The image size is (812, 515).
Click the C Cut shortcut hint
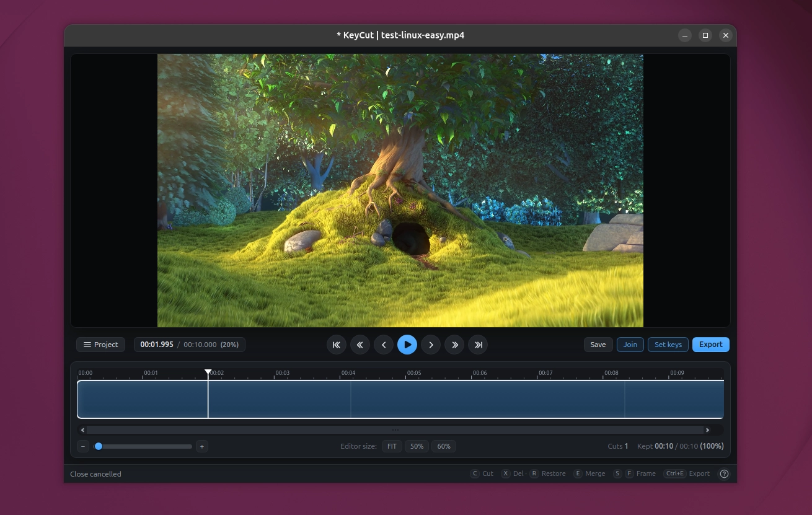482,473
